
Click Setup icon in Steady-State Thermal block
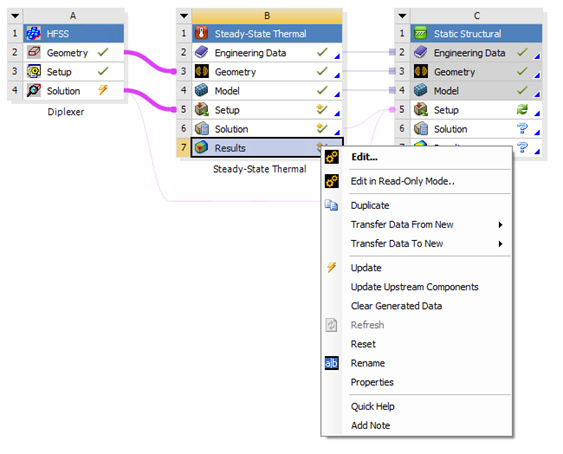click(x=201, y=109)
